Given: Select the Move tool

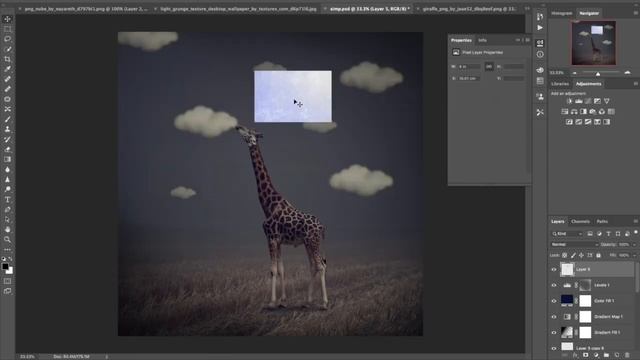Looking at the screenshot, I should coord(7,19).
